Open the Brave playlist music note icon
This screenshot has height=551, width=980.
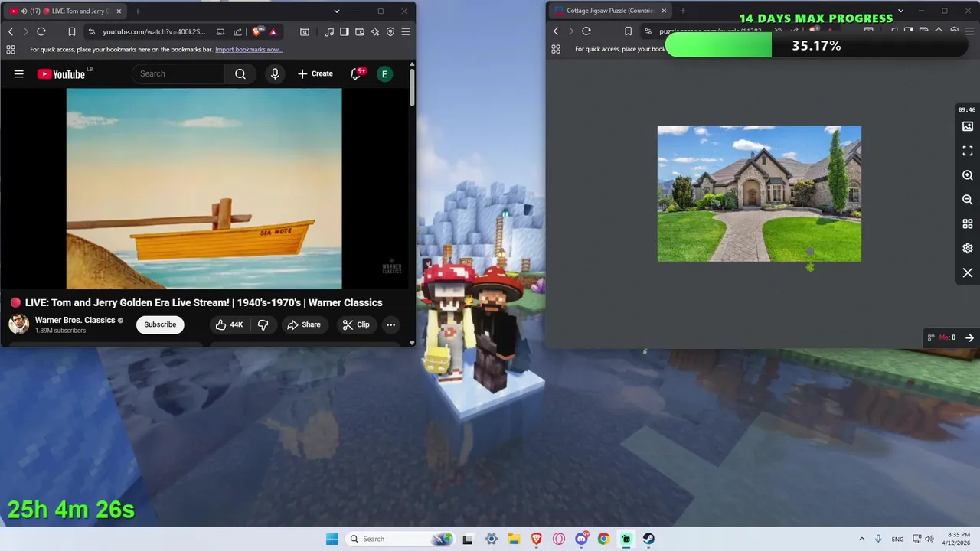click(329, 31)
